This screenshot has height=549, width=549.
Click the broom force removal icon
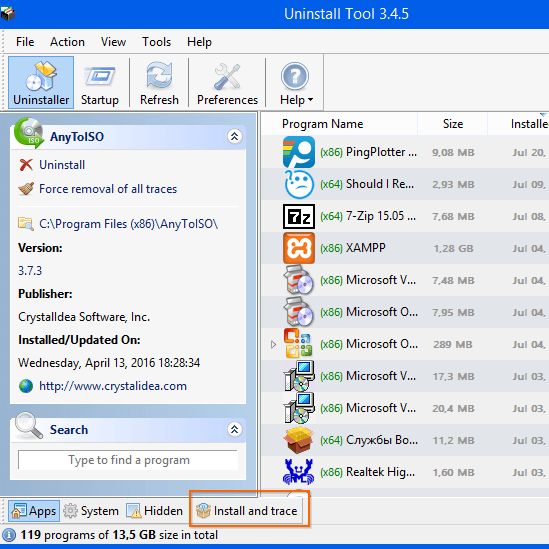pyautogui.click(x=26, y=189)
